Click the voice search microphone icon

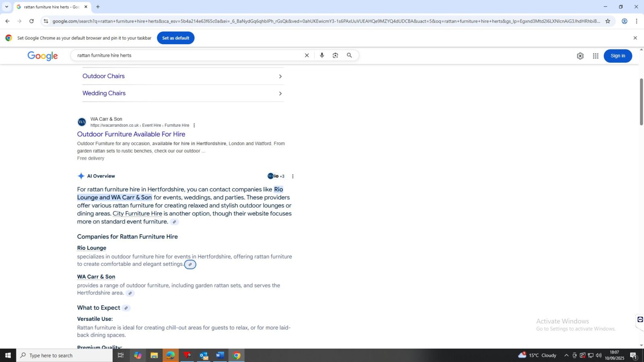322,56
